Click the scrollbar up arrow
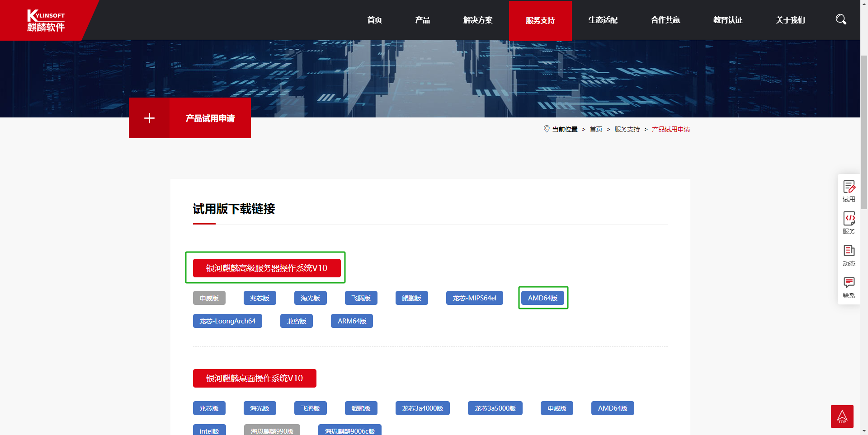 [864, 4]
